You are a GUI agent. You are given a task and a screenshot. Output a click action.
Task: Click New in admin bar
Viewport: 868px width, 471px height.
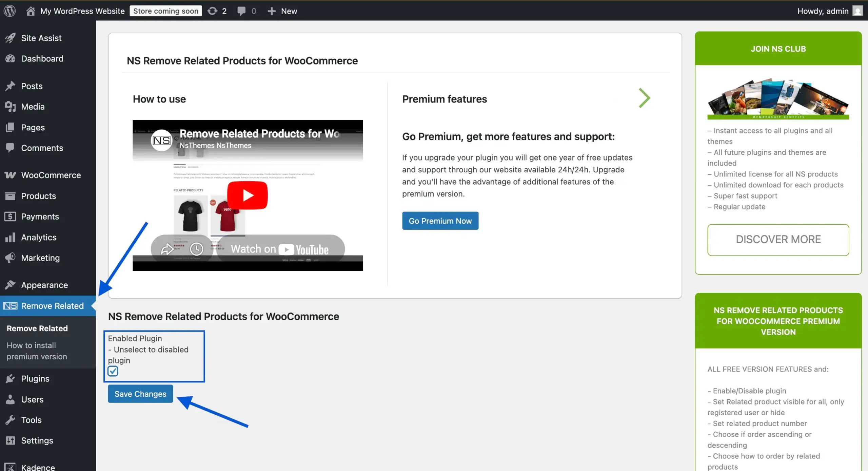click(289, 11)
